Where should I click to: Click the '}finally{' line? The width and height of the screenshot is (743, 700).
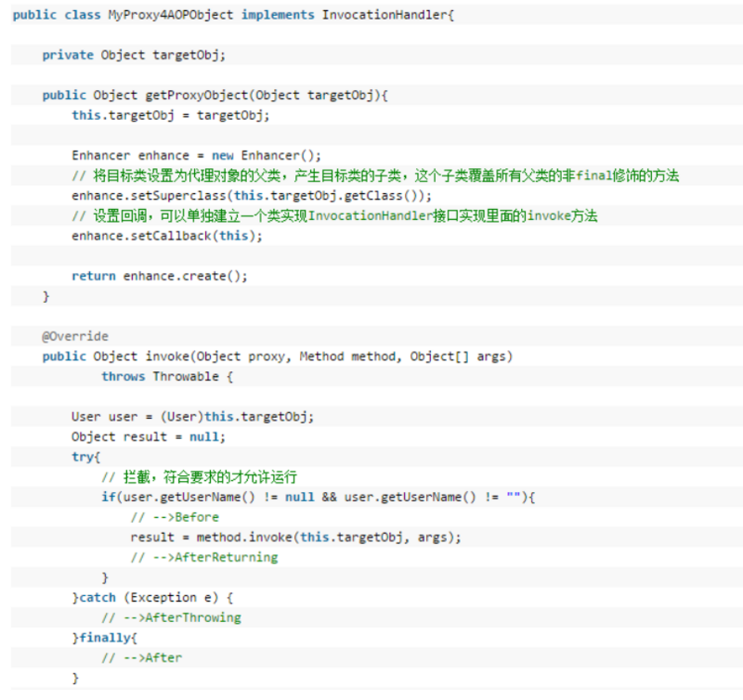pyautogui.click(x=104, y=638)
